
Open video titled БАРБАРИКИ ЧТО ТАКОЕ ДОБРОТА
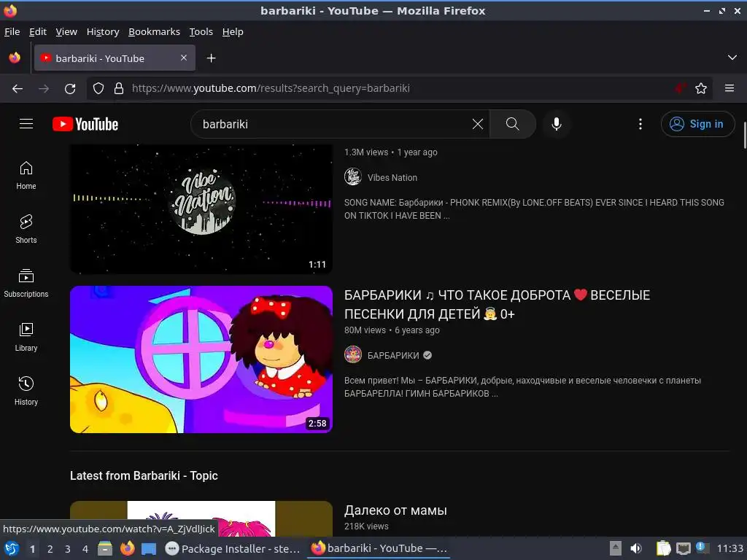coord(497,304)
